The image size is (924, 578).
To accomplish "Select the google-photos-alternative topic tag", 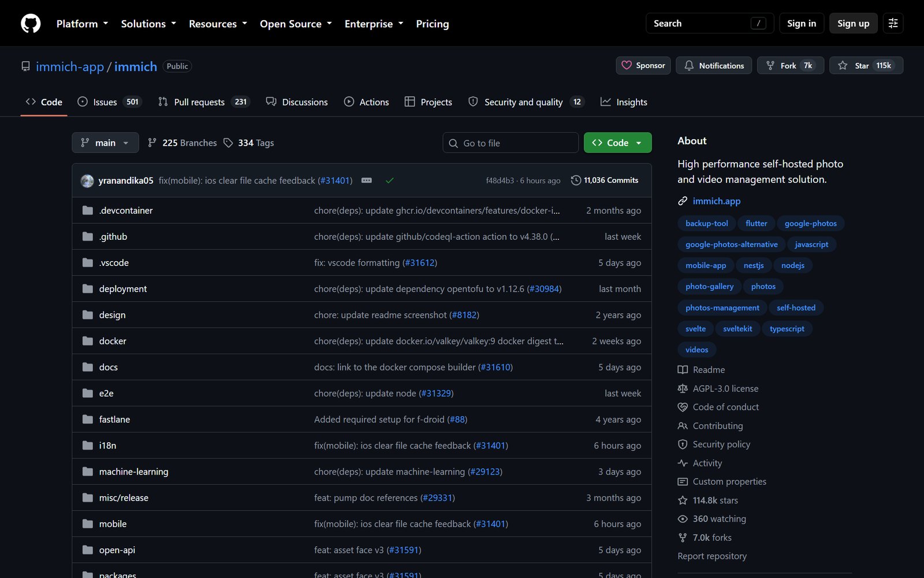I will 732,244.
